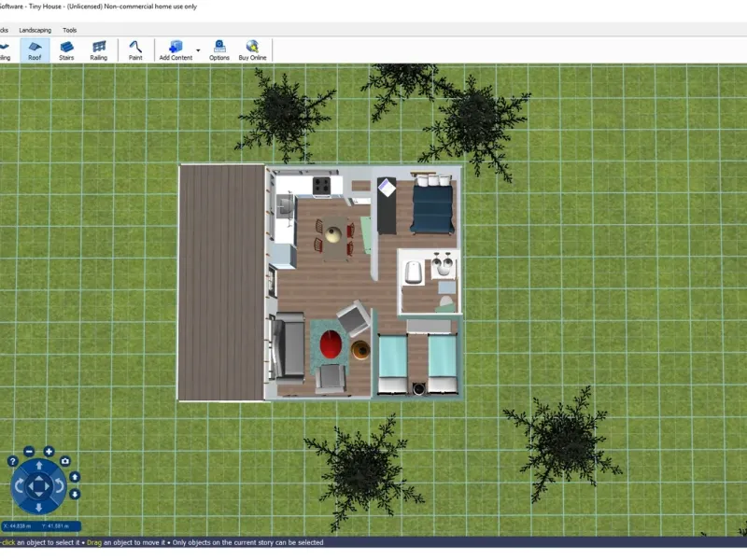Screen dimensions: 747x560
Task: Select the Railing tool
Action: tap(98, 49)
